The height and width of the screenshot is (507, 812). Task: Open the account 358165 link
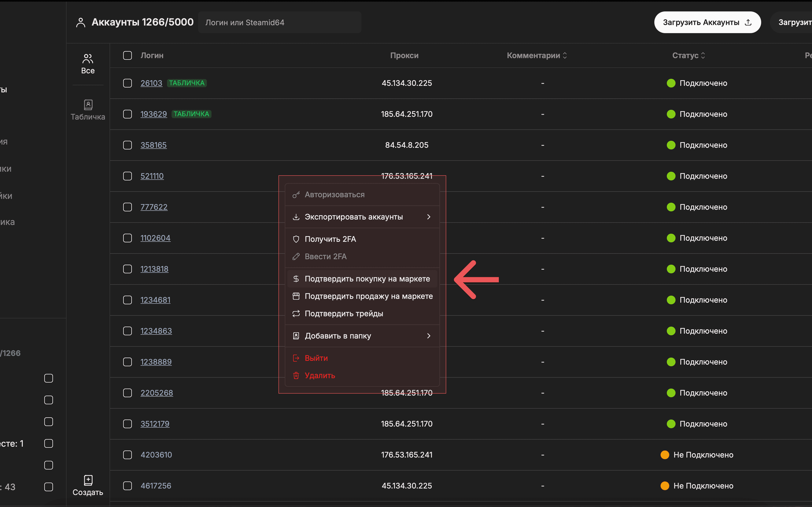153,145
